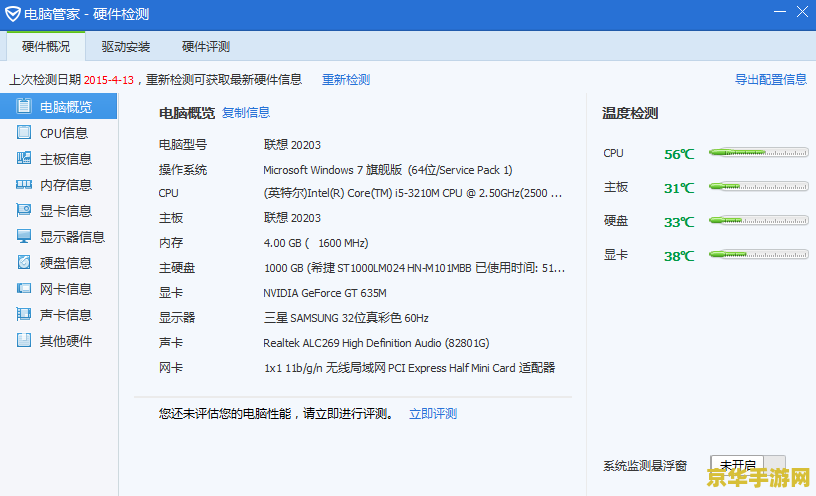Click the 电脑管家 shield logo icon
The image size is (816, 496).
coord(12,14)
